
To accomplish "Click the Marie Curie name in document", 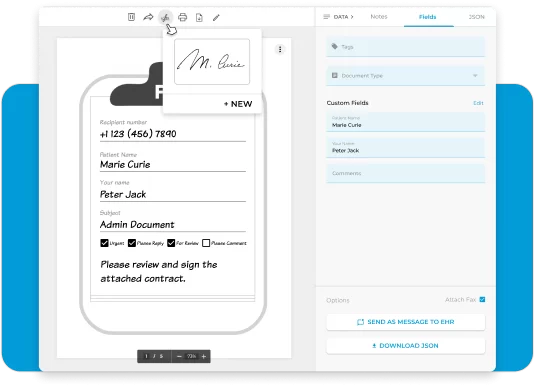I will pyautogui.click(x=125, y=165).
